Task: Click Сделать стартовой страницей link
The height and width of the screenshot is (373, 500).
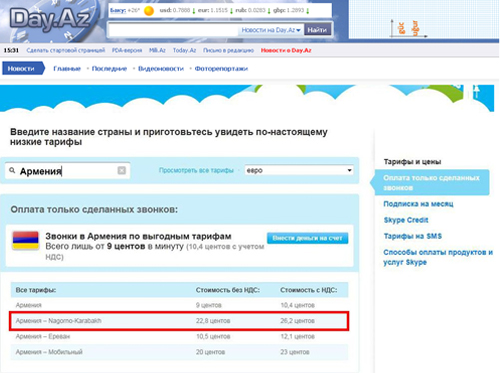Action: [66, 50]
